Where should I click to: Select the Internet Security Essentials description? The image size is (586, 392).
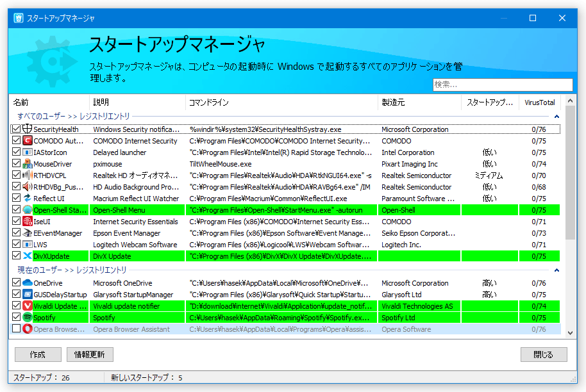(x=136, y=222)
